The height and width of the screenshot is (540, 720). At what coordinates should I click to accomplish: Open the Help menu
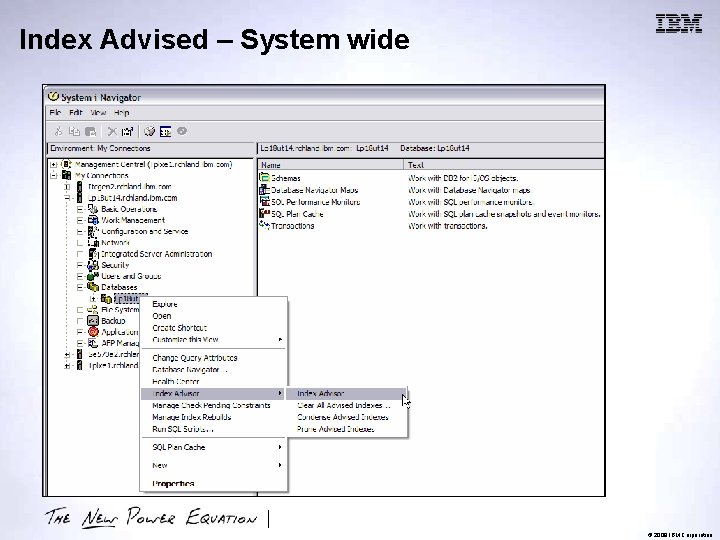122,112
